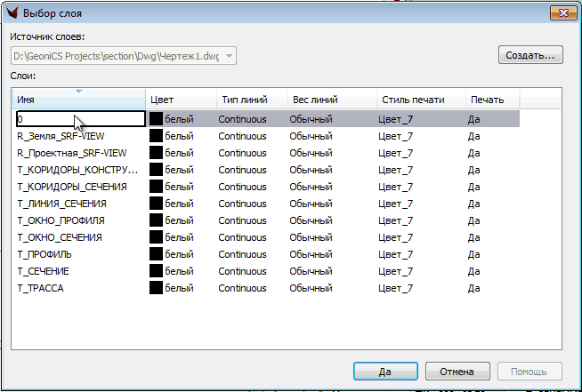The width and height of the screenshot is (582, 392).
Task: Click the Вес линий column header
Action: (330, 100)
